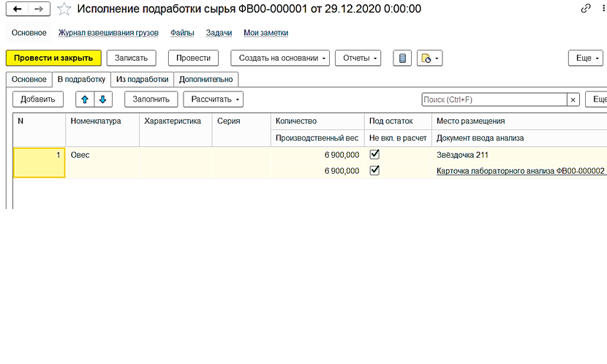Select the upper '6 900,000' quantity cell

pyautogui.click(x=317, y=155)
